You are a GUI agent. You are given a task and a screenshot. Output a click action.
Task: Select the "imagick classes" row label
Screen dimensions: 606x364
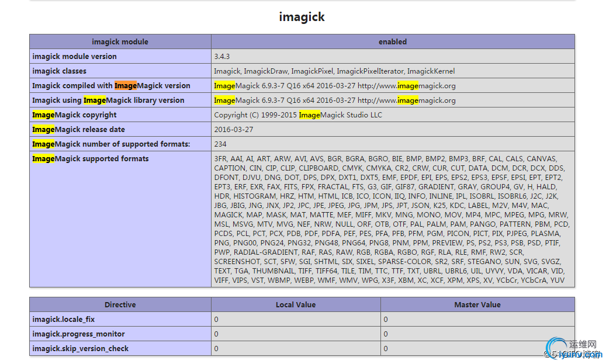pos(60,71)
